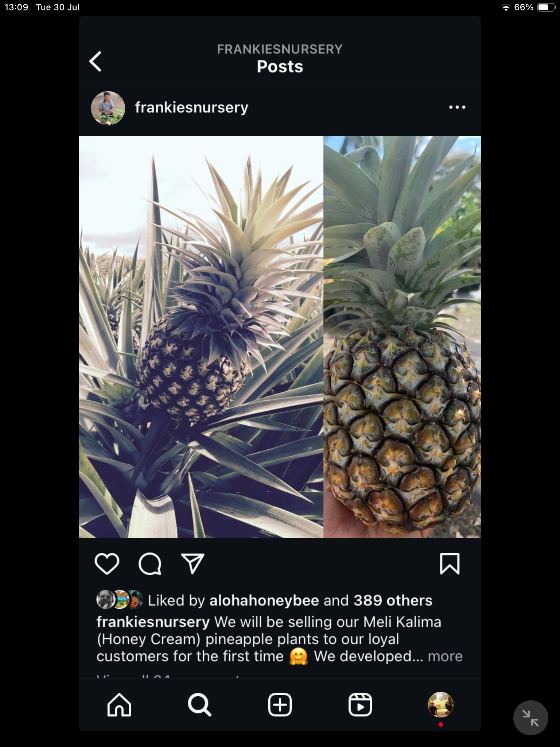560x747 pixels.
Task: Tap the pineapple photo post image
Action: point(280,337)
